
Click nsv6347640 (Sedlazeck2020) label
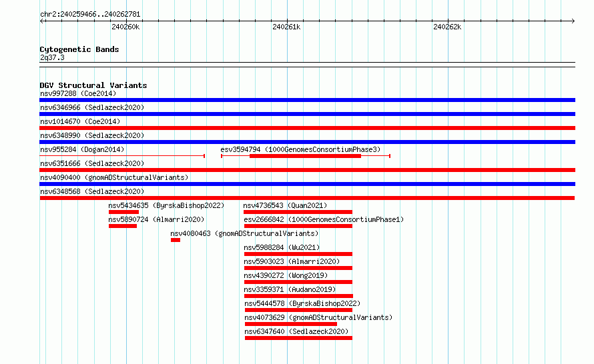pos(296,331)
